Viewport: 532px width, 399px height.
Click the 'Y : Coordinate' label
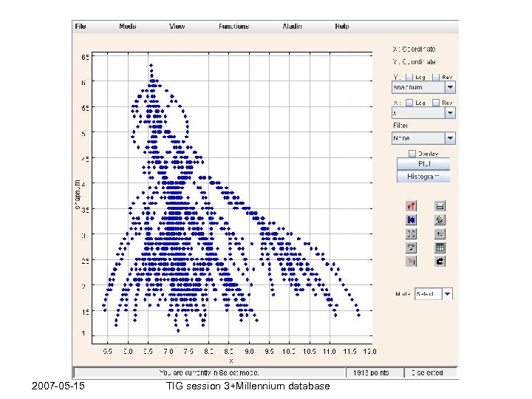(x=414, y=62)
